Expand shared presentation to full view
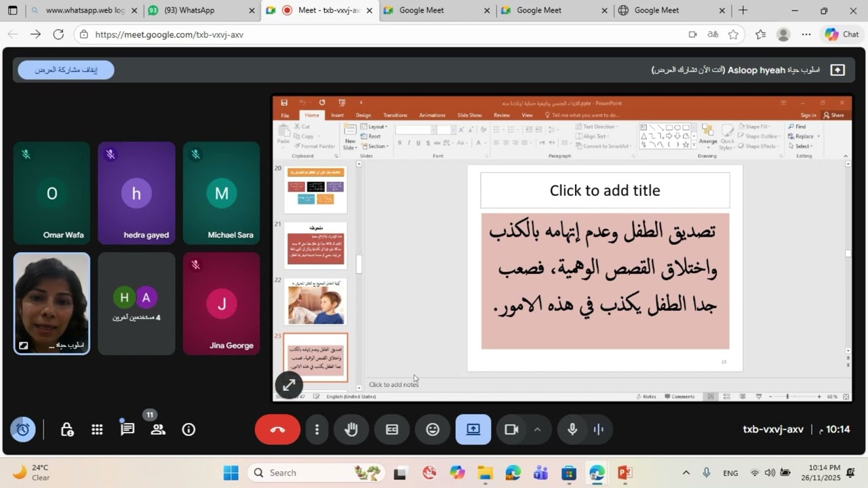 (x=289, y=385)
